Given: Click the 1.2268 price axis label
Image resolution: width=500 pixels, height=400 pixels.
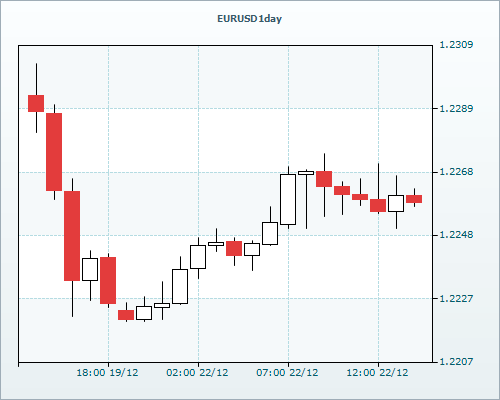Looking at the screenshot, I should [x=456, y=172].
